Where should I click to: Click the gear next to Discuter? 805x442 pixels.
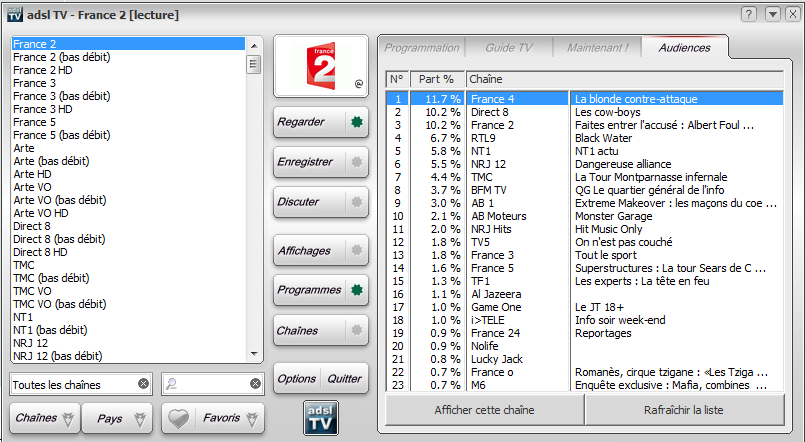pos(357,202)
